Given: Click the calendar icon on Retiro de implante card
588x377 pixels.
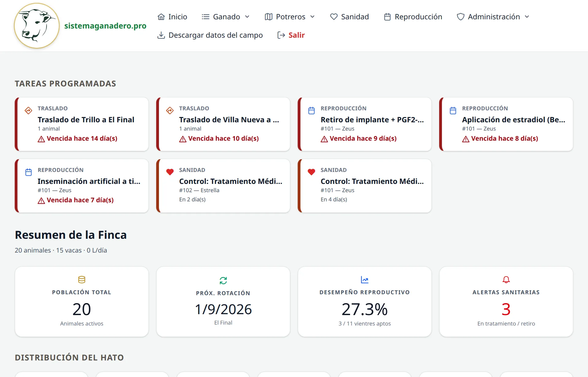Looking at the screenshot, I should tap(311, 111).
